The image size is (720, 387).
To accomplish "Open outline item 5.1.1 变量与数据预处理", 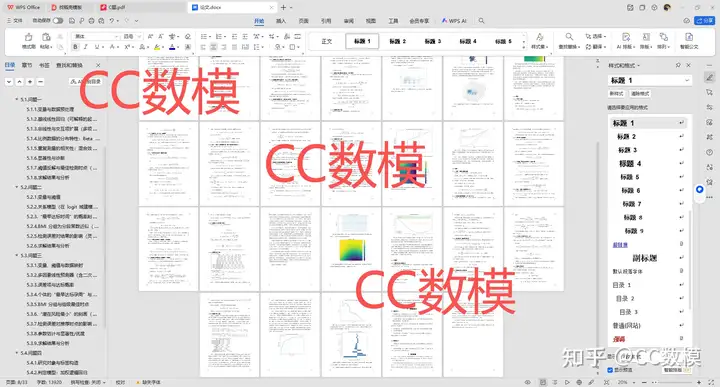I will click(50, 109).
